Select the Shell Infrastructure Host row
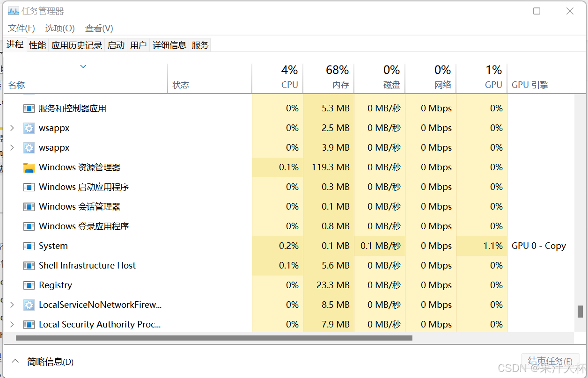 coord(288,266)
